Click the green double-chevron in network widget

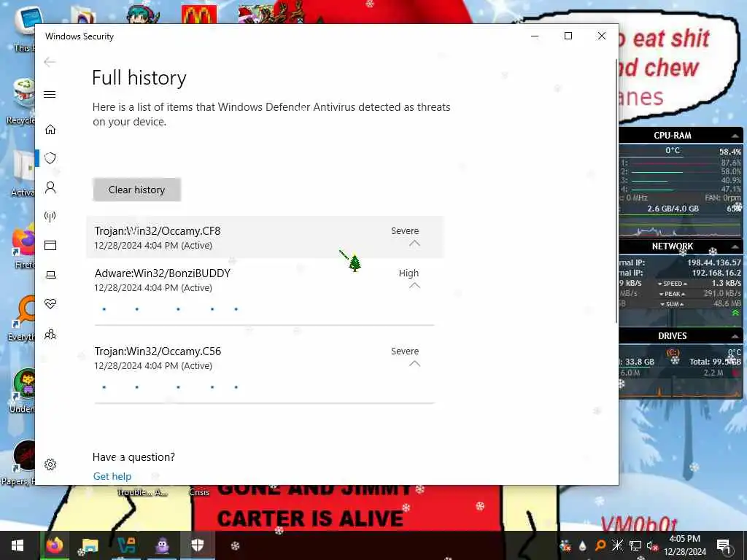[735, 313]
